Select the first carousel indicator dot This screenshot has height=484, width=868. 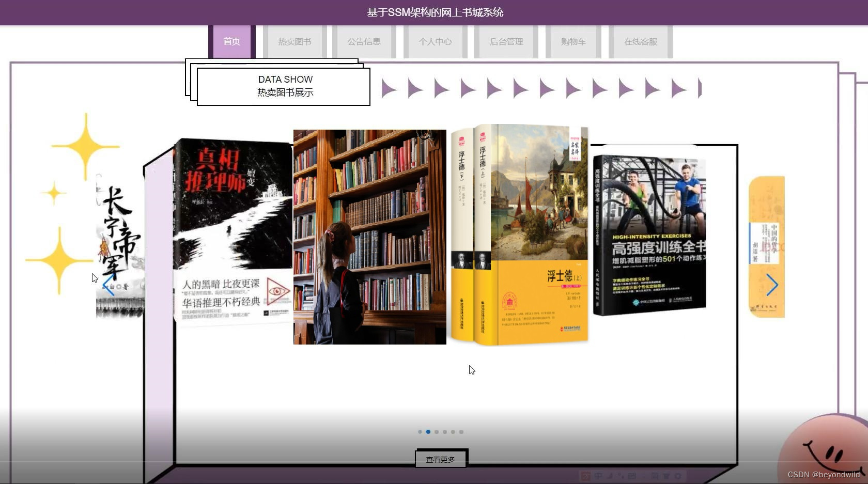pyautogui.click(x=420, y=432)
